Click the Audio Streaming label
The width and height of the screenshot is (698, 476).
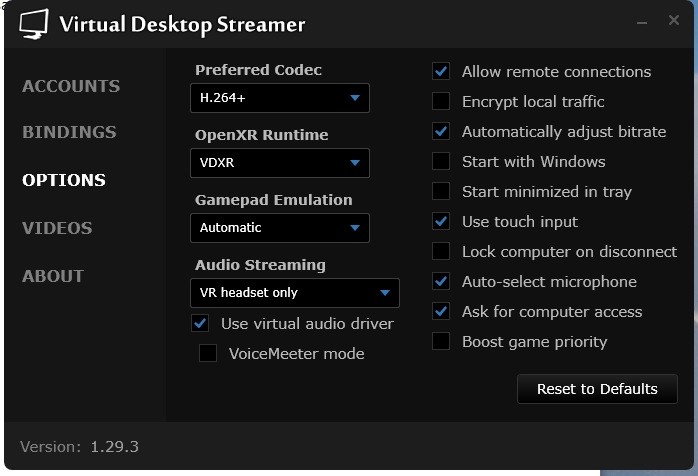click(260, 265)
